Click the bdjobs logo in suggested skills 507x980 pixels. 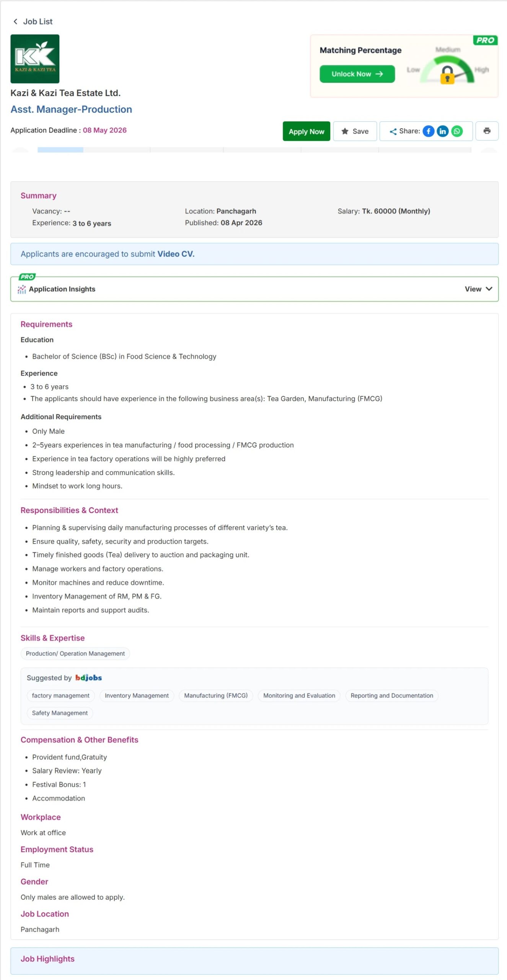88,678
